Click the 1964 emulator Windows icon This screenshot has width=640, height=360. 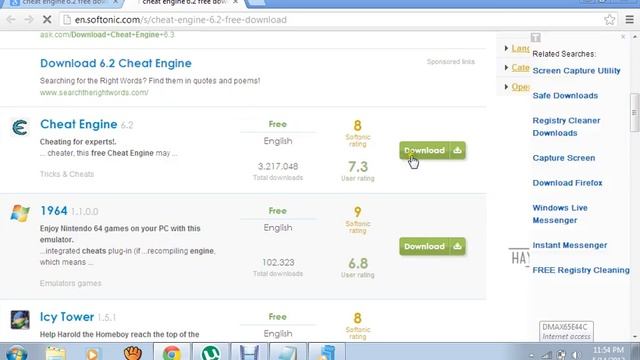20,213
